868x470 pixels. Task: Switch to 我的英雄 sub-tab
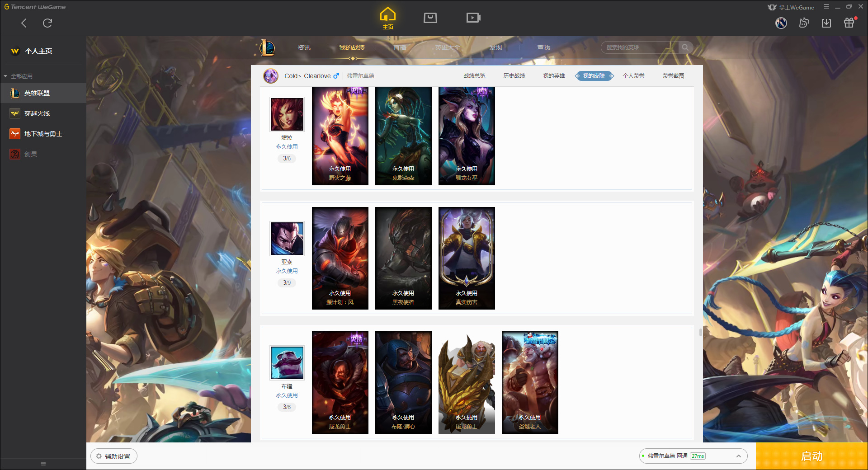554,76
